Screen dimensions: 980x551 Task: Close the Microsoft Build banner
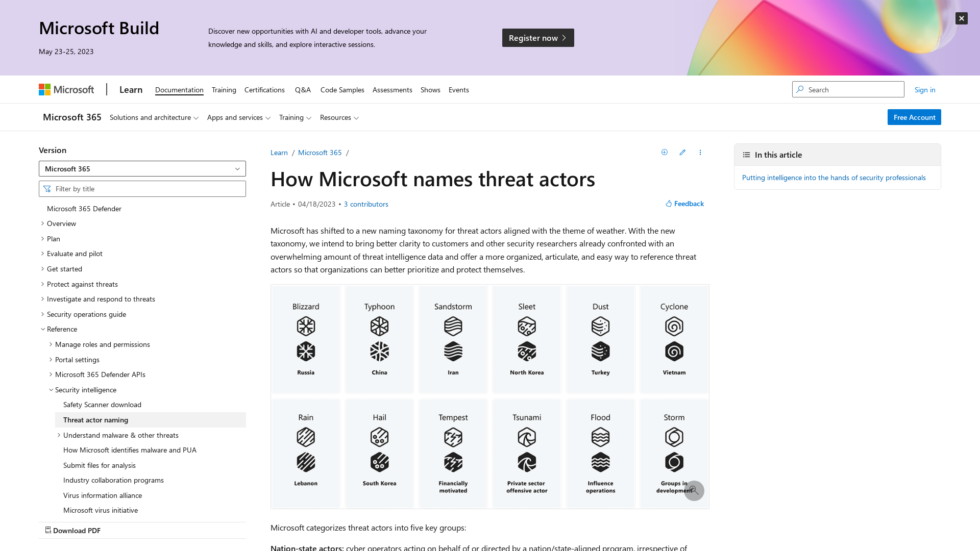[961, 18]
